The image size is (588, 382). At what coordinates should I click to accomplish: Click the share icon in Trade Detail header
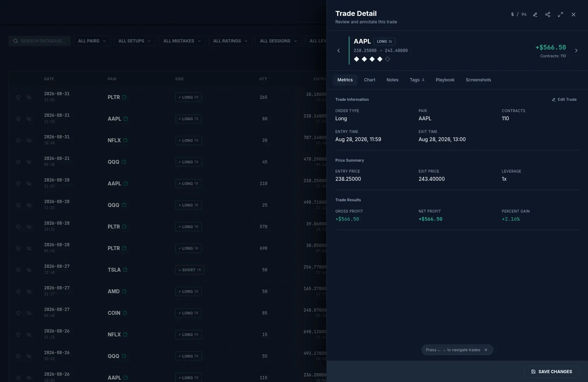tap(548, 15)
